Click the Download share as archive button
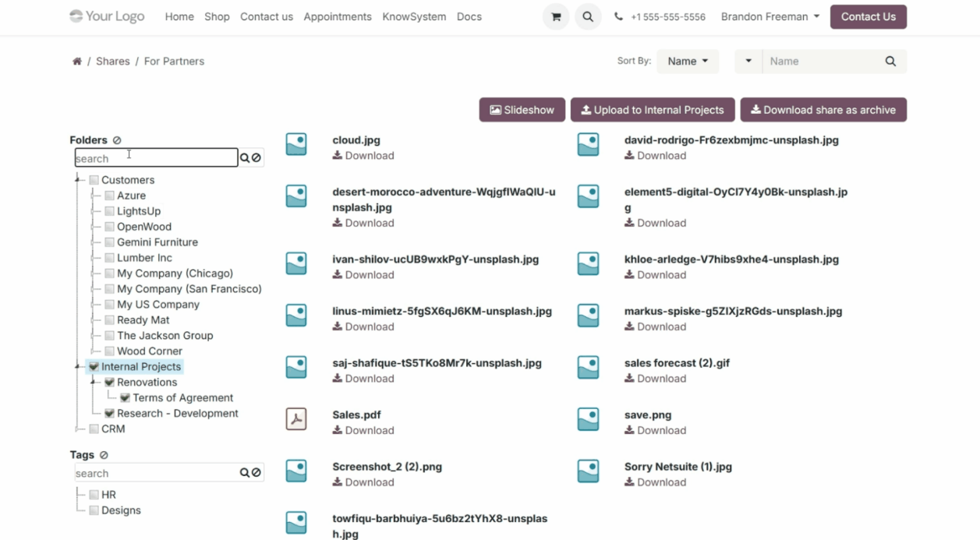The image size is (980, 540). pyautogui.click(x=823, y=110)
